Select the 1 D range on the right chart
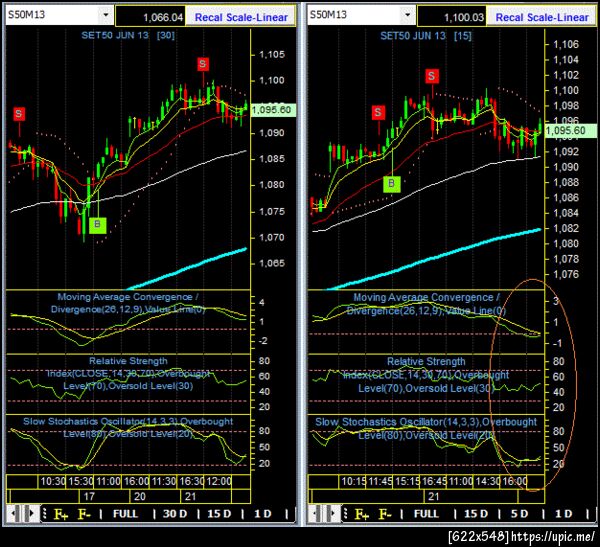 tap(564, 514)
